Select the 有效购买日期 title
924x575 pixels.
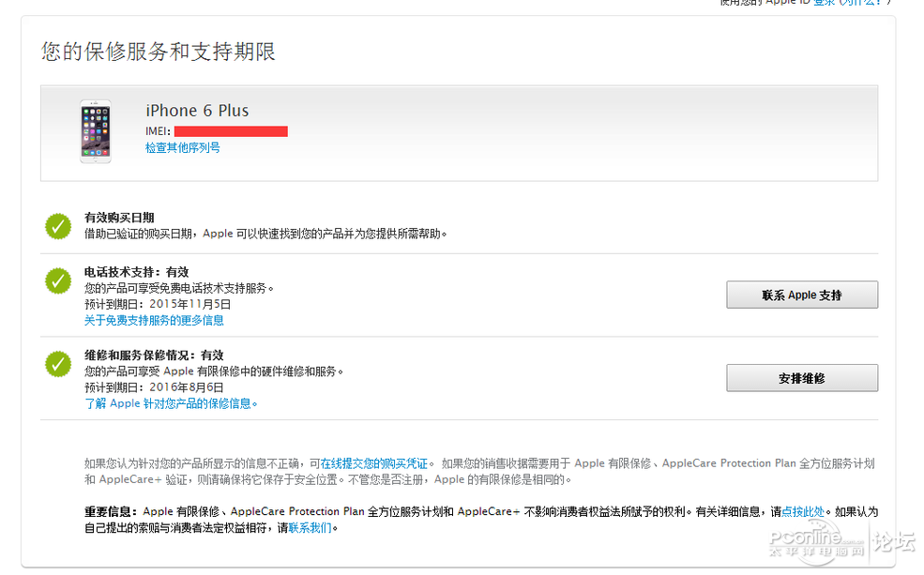click(119, 218)
